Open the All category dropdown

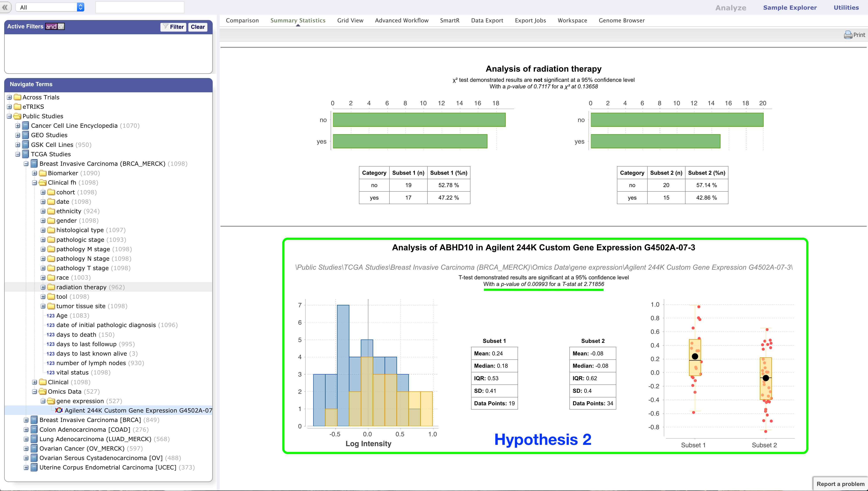[x=50, y=7]
